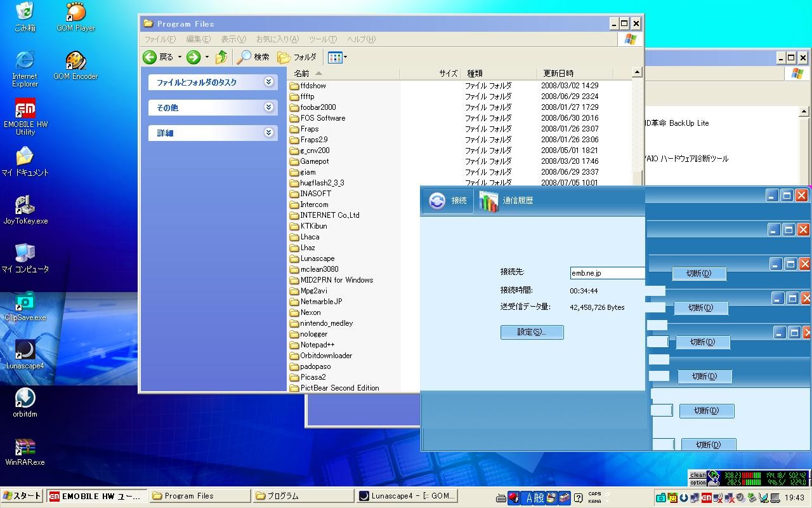Select the orbitdm desktop shortcut

[25, 403]
